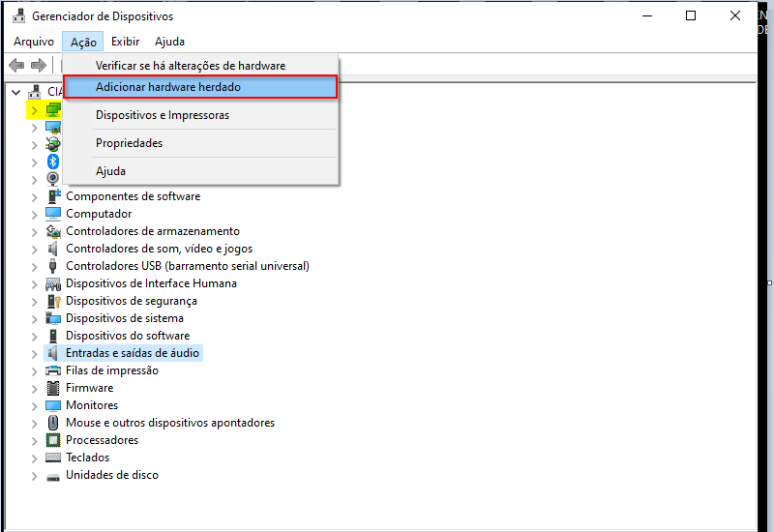Open the Ajuda menu in the menu bar
Image resolution: width=774 pixels, height=532 pixels.
(169, 42)
